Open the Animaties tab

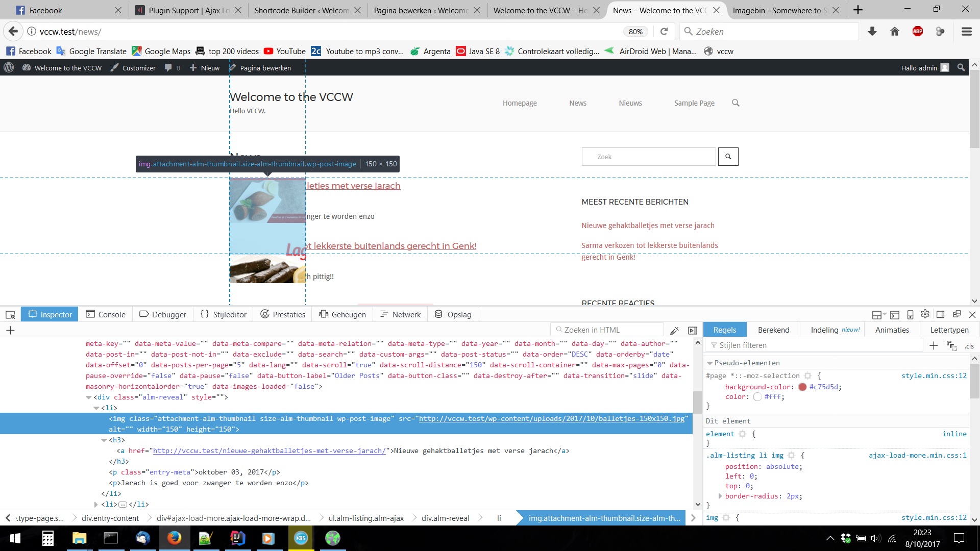(892, 330)
